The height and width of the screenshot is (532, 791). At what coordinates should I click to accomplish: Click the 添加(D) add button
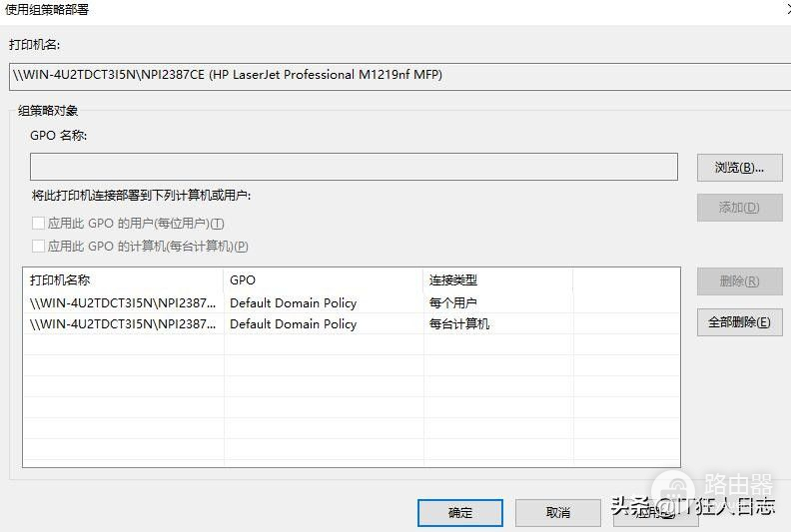click(739, 208)
